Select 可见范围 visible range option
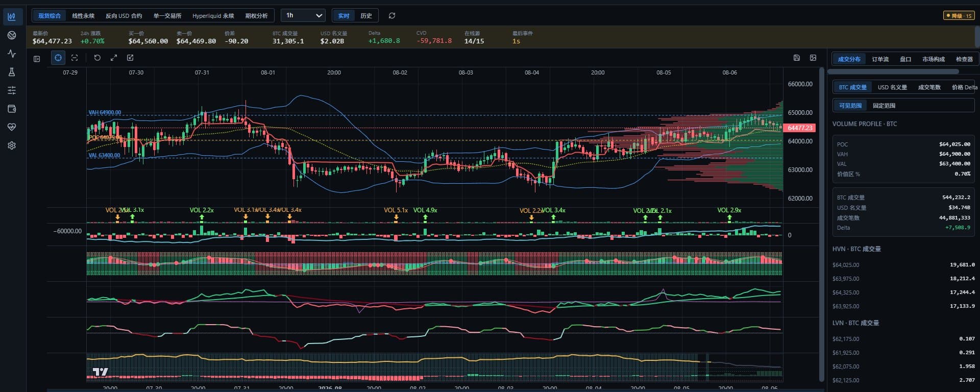Image resolution: width=980 pixels, height=392 pixels. tap(850, 106)
